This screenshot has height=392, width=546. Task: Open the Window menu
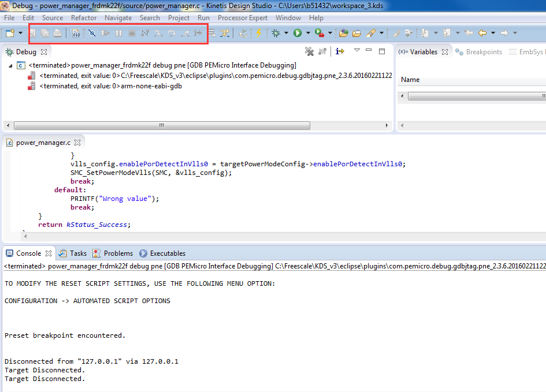(x=288, y=18)
